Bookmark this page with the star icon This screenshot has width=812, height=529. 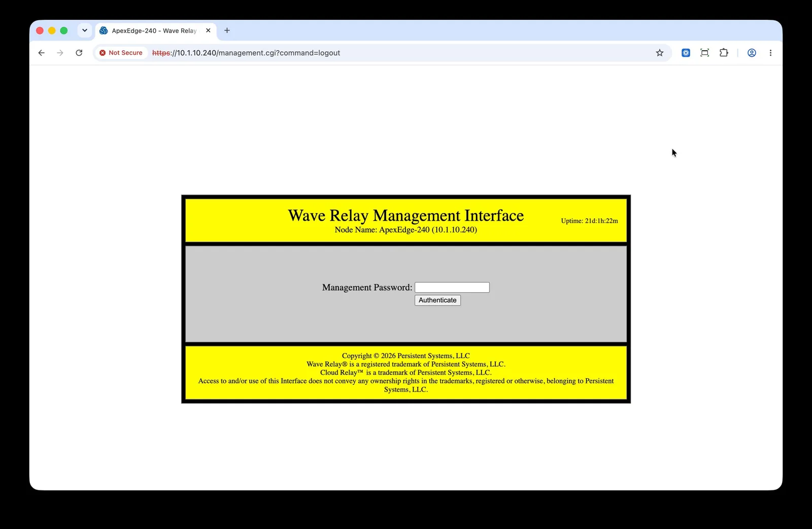660,53
